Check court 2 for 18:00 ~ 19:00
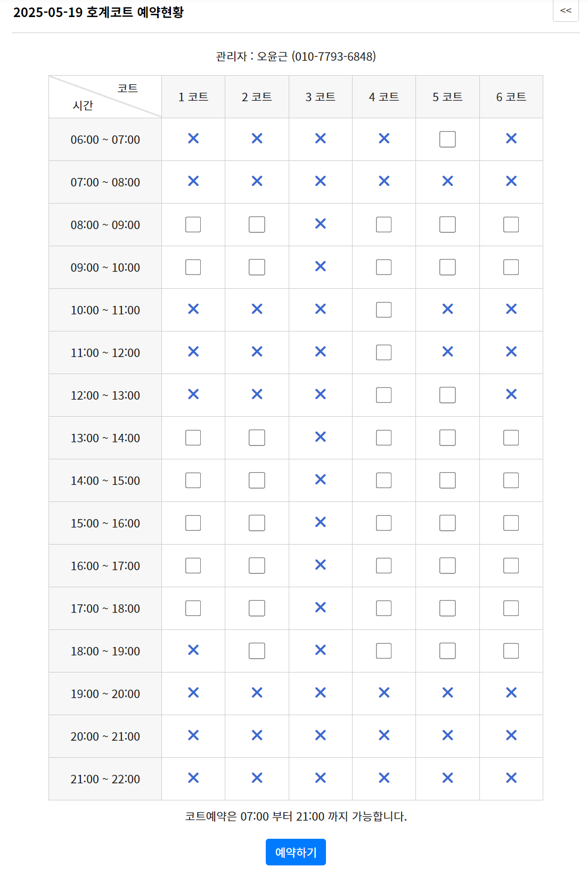Screen dimensions: 588x875 (257, 651)
